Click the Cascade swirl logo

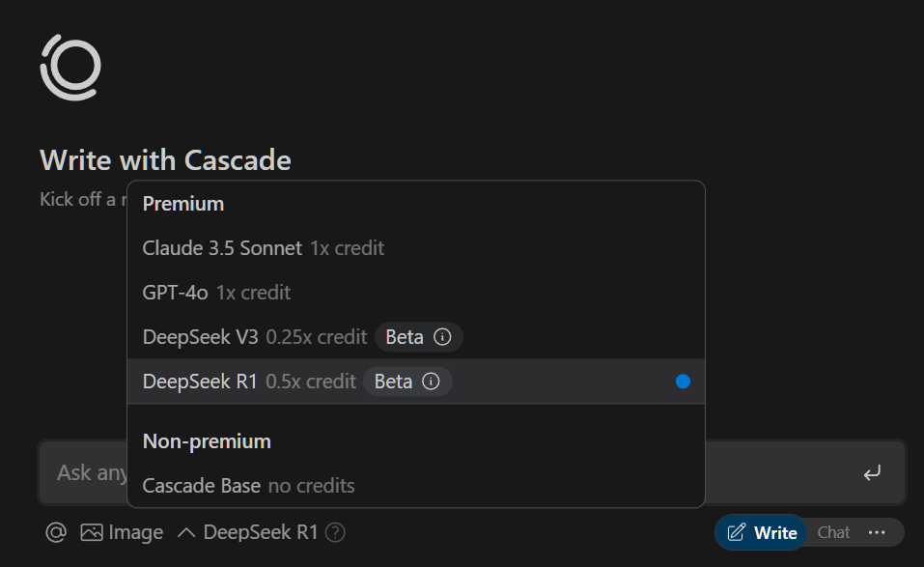(x=70, y=68)
